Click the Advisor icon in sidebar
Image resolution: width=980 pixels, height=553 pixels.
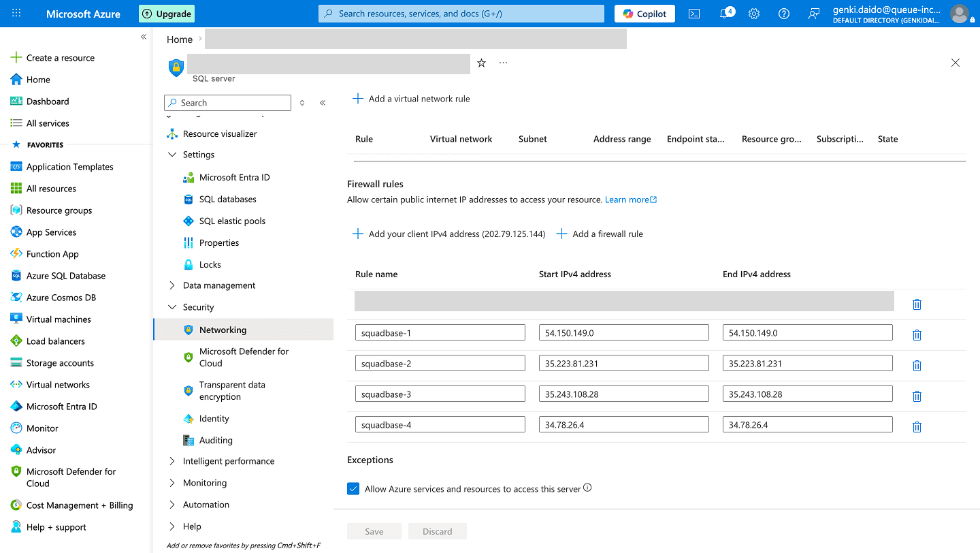tap(16, 450)
